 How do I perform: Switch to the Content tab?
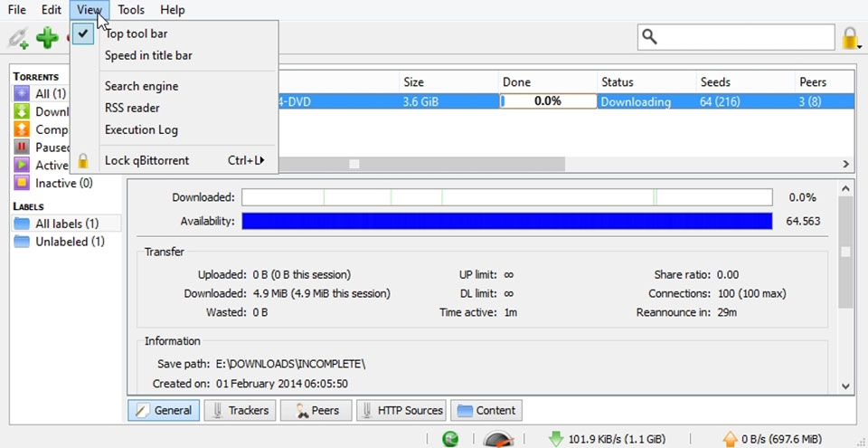tap(486, 410)
